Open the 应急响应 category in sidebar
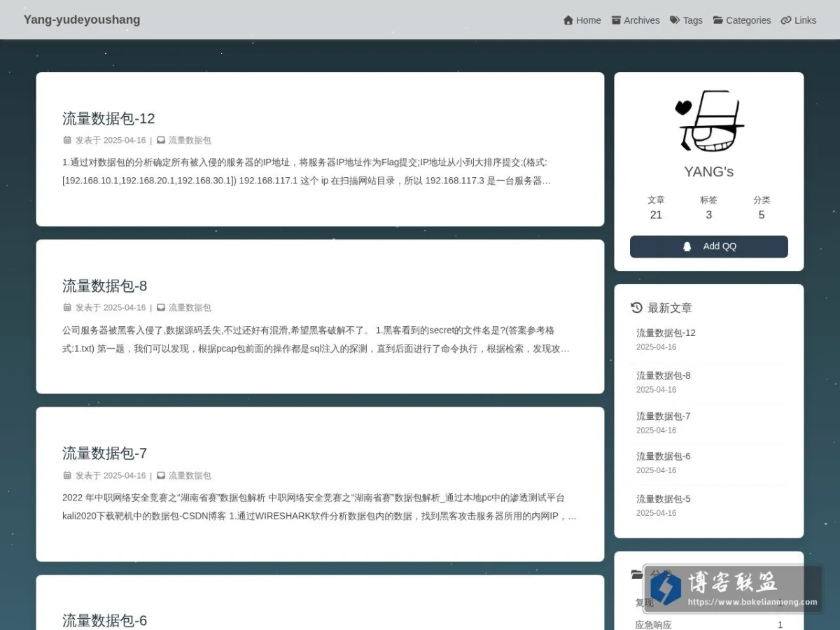 [x=653, y=625]
